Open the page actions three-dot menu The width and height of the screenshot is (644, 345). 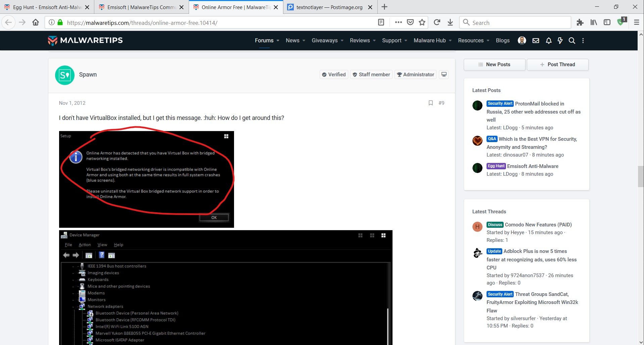tap(399, 23)
